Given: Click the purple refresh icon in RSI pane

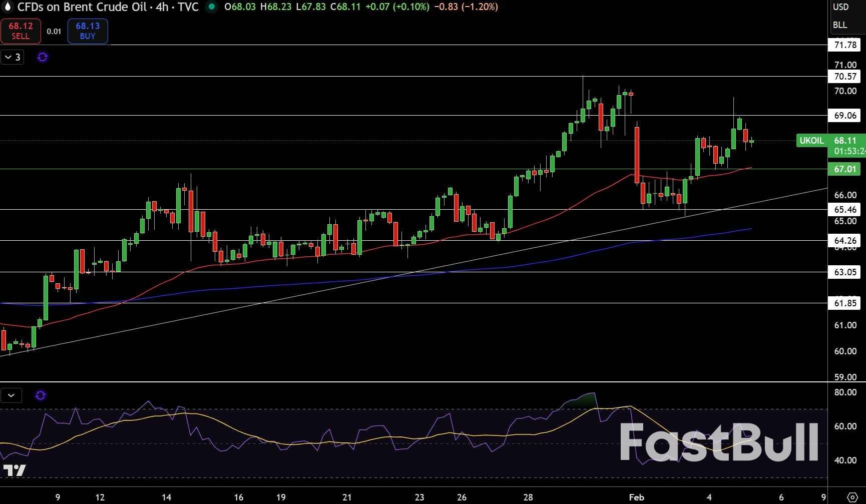Looking at the screenshot, I should click(x=41, y=395).
